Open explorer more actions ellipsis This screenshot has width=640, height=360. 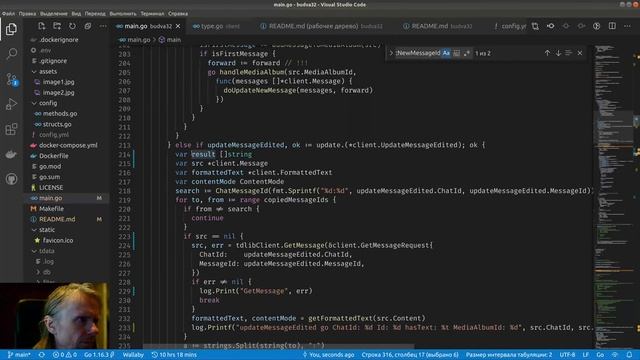[103, 26]
